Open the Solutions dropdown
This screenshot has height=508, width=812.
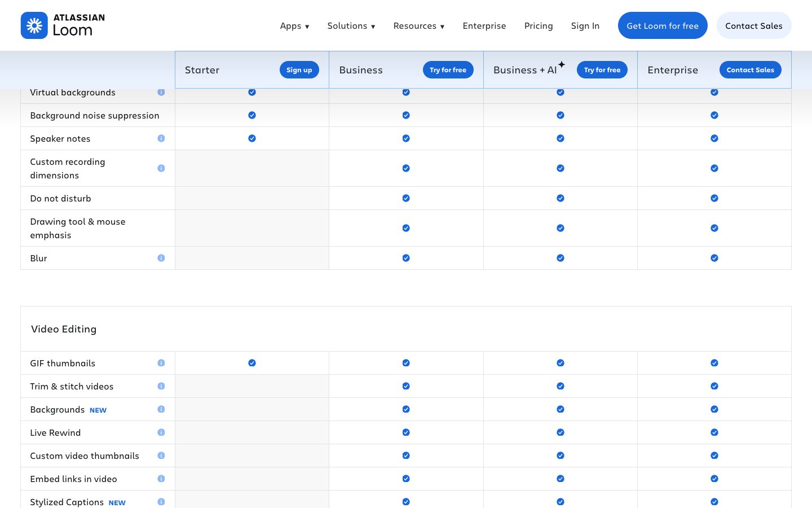[351, 26]
